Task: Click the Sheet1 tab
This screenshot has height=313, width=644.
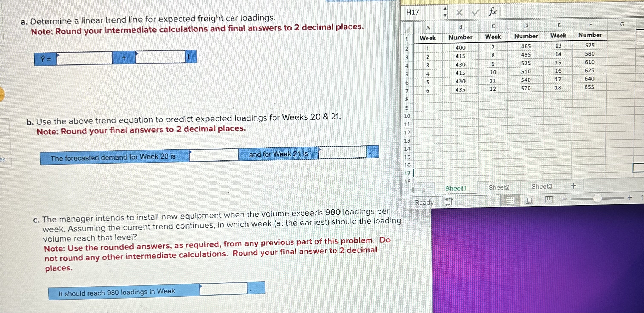Action: pyautogui.click(x=456, y=188)
